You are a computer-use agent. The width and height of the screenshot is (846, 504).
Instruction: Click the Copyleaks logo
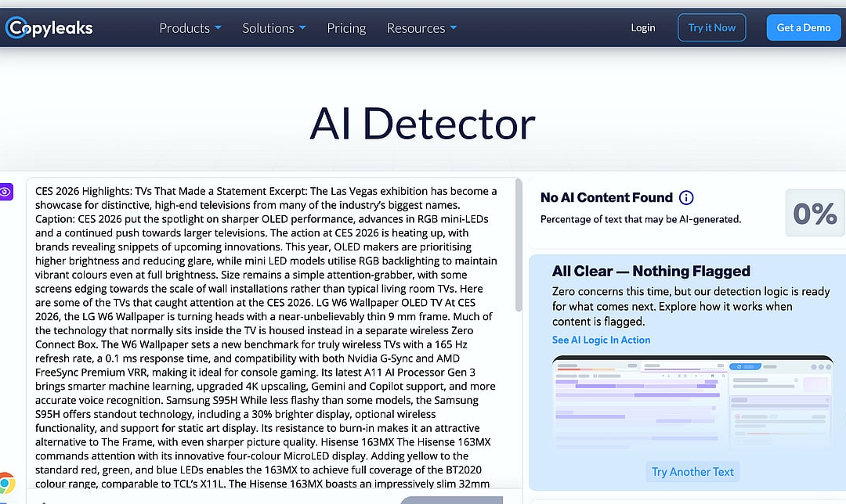[x=49, y=28]
